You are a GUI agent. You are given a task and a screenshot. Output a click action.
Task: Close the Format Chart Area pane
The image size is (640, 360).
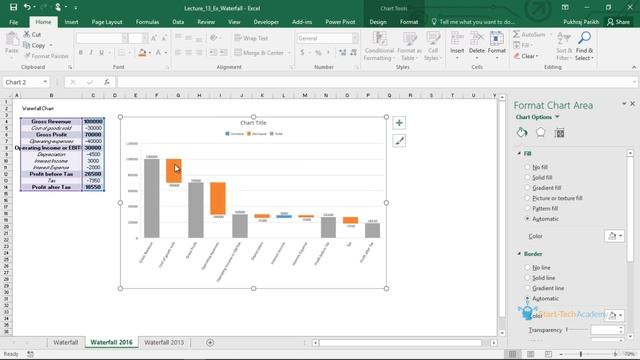coord(632,104)
